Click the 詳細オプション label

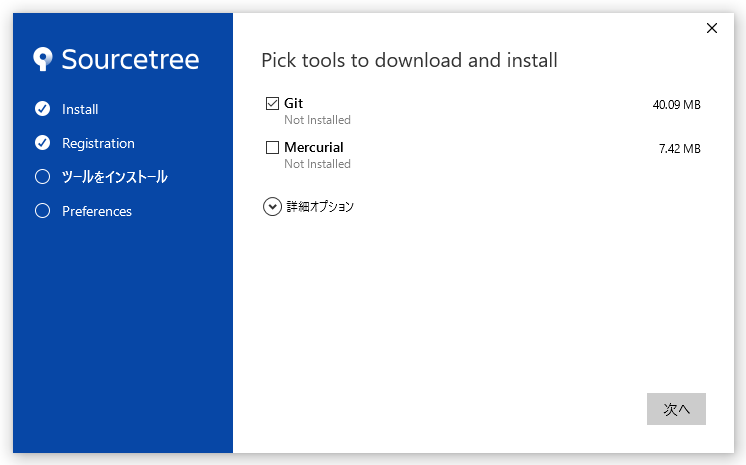(x=320, y=207)
